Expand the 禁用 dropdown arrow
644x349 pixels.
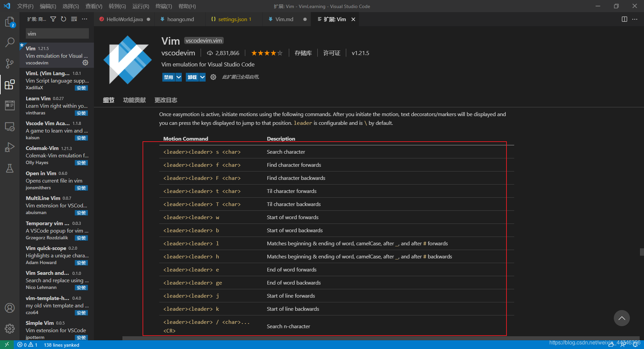tap(179, 77)
